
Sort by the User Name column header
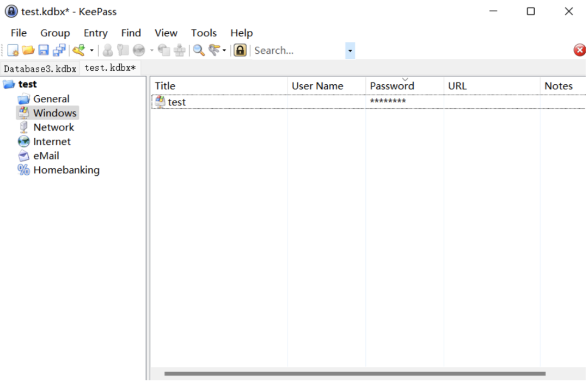327,86
